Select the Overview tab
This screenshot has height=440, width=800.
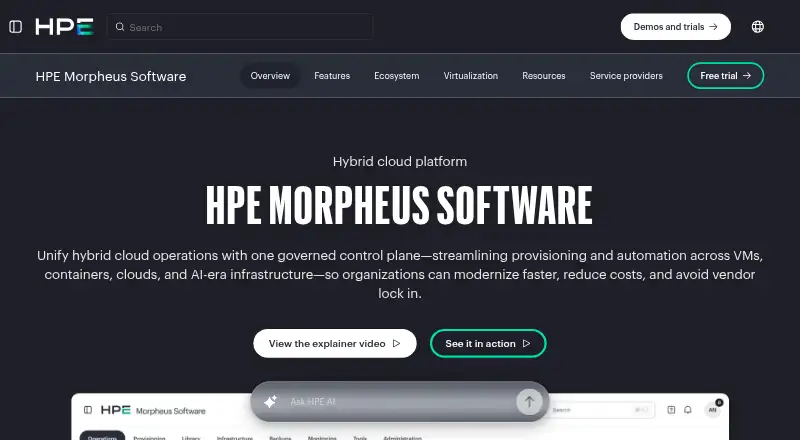270,76
